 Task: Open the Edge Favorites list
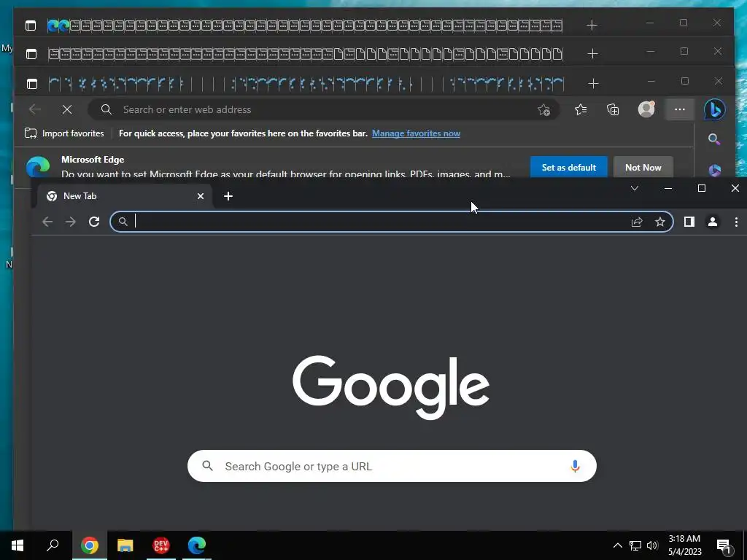click(x=580, y=109)
